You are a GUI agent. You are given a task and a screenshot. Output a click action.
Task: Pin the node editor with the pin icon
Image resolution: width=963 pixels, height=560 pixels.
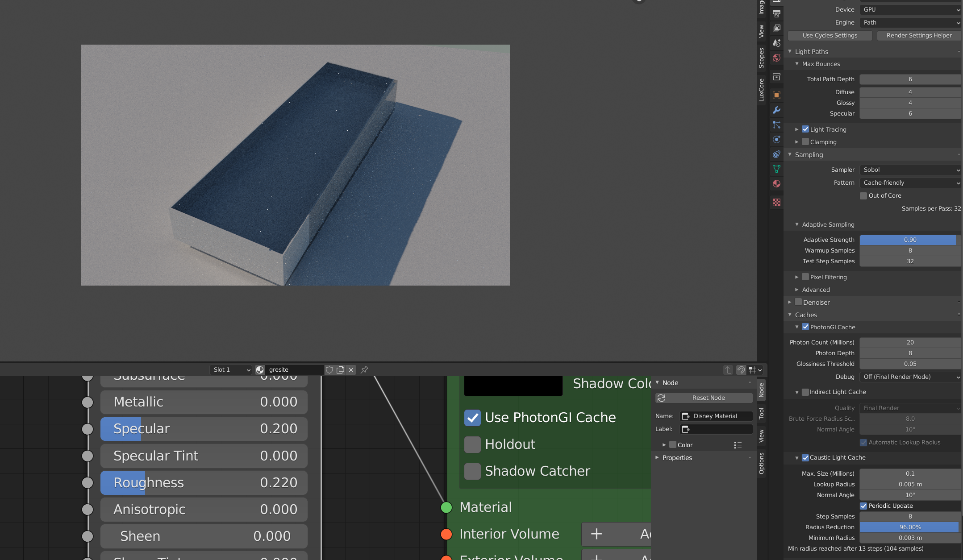pyautogui.click(x=364, y=370)
